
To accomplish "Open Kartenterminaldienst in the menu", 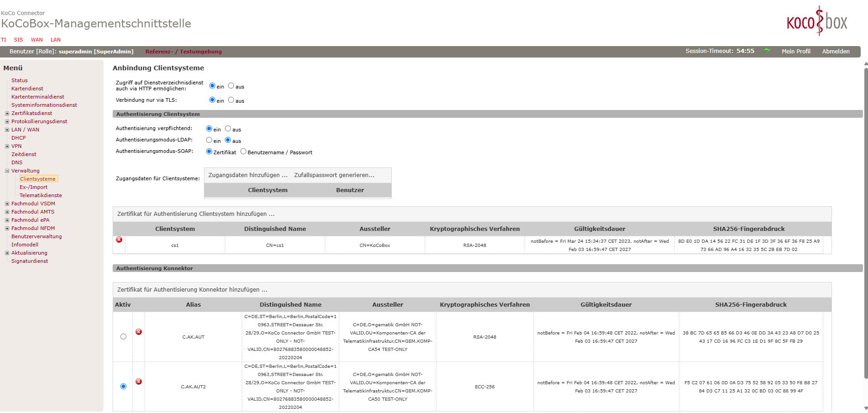I will (x=38, y=97).
